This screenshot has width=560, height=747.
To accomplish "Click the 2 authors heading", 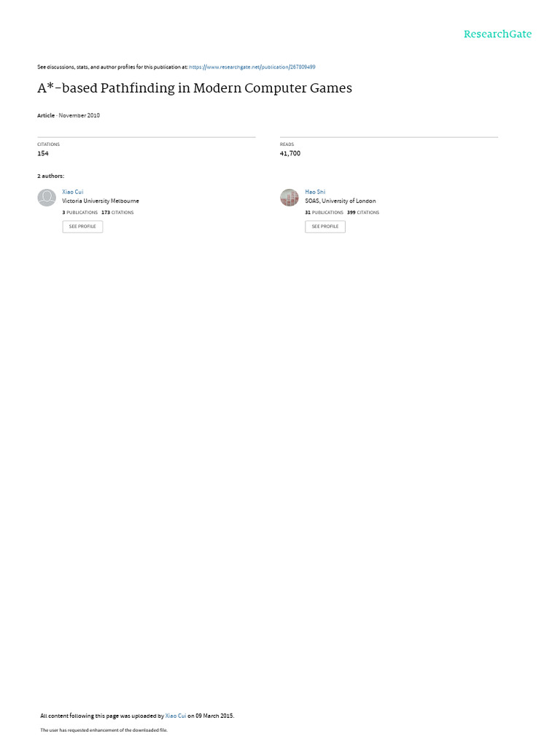I will pos(50,177).
